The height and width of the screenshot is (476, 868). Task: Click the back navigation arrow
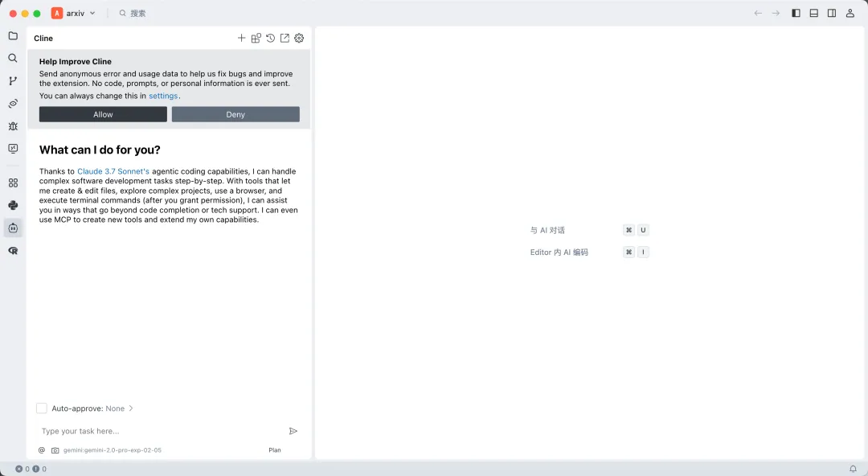(758, 14)
